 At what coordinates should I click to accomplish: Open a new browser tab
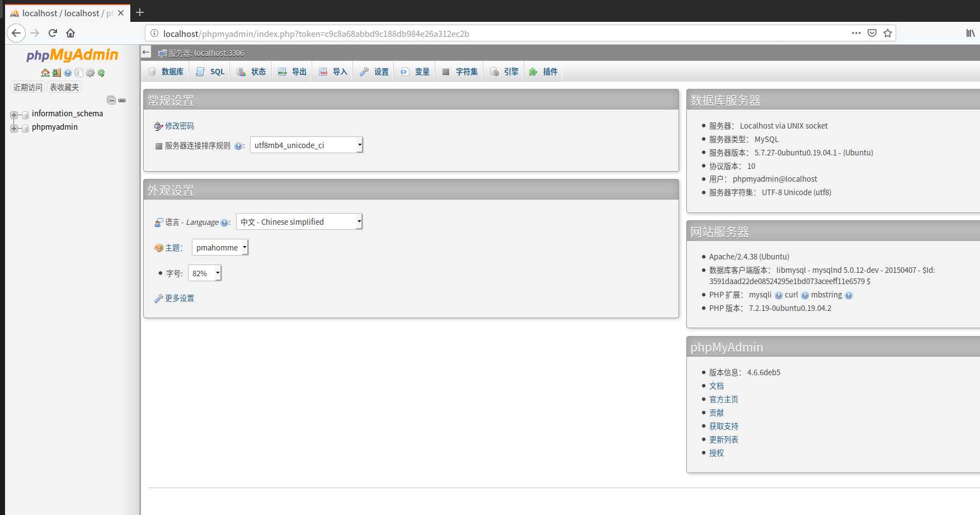140,12
